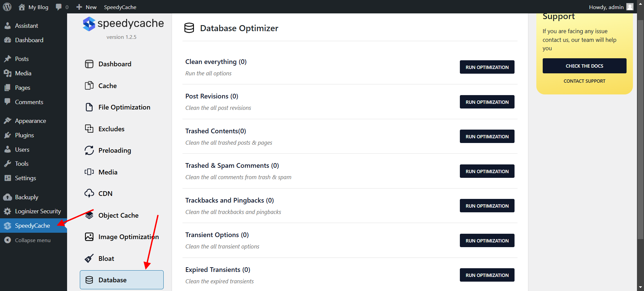The image size is (644, 291).
Task: Click SpeedyCache Dashboard panel icon
Action: pos(89,64)
